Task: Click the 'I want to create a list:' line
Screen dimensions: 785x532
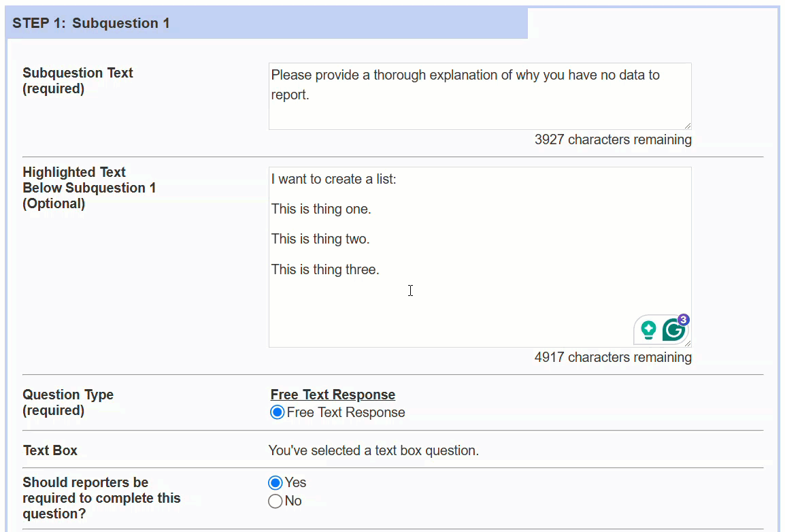Action: click(333, 180)
